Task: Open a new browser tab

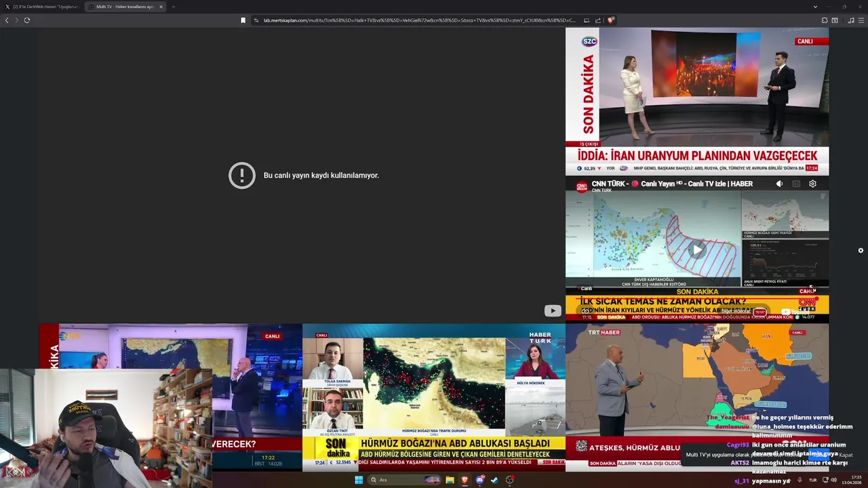Action: tap(174, 7)
